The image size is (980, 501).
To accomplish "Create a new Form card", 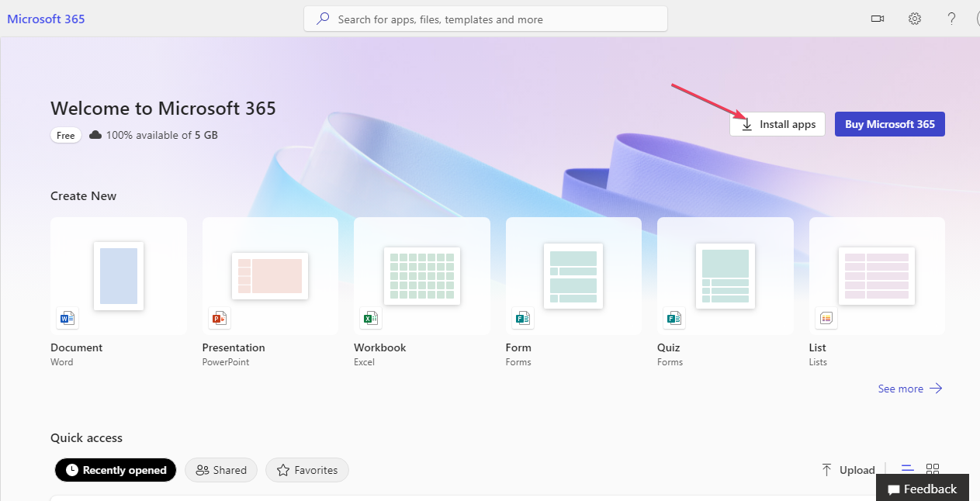I will pyautogui.click(x=573, y=275).
